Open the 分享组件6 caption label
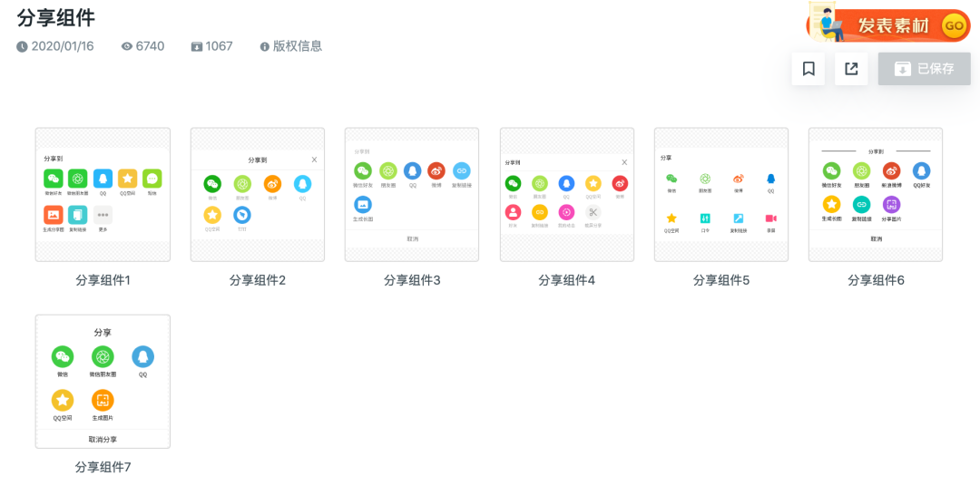Image resolution: width=980 pixels, height=495 pixels. (x=876, y=280)
